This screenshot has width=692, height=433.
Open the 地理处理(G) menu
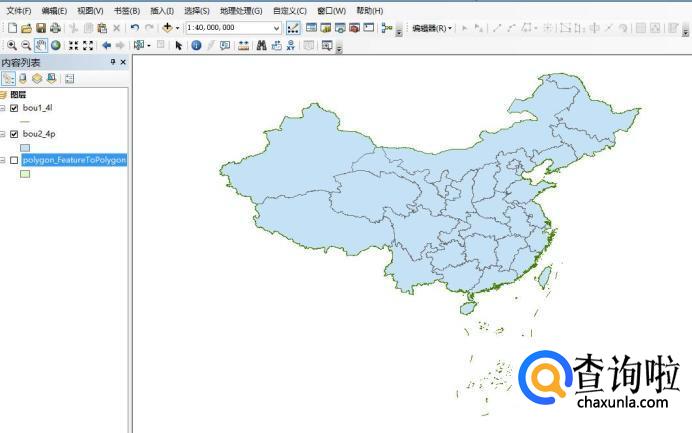click(x=241, y=11)
